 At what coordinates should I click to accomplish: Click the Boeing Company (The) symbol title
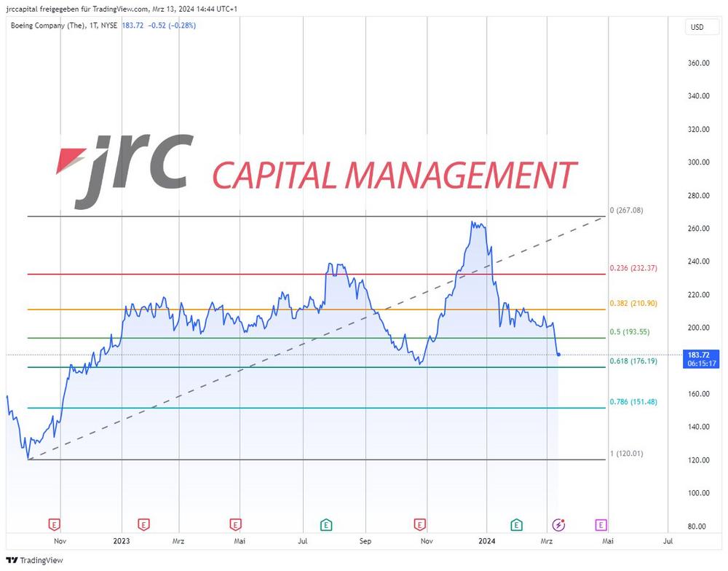click(47, 25)
